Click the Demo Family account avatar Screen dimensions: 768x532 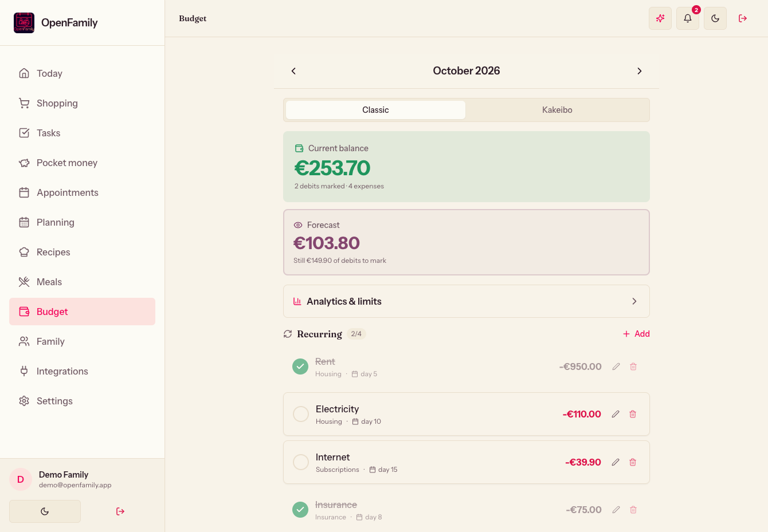pos(21,479)
